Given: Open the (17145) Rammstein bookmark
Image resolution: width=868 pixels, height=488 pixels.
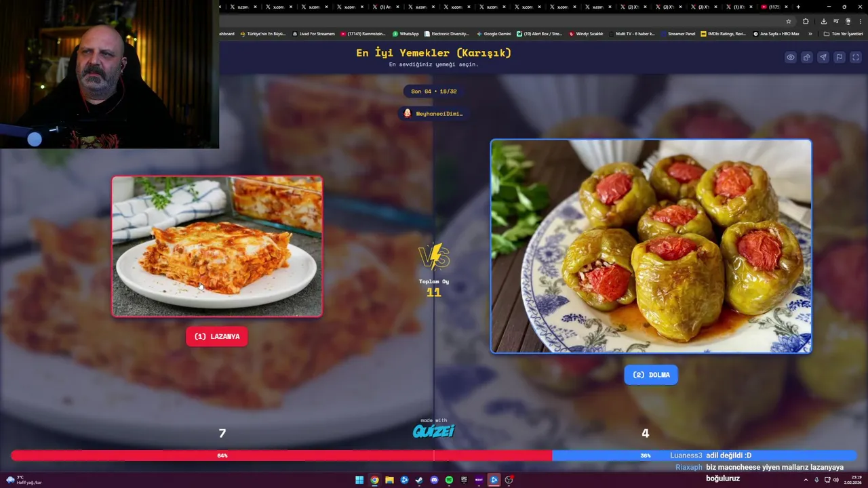Looking at the screenshot, I should (x=363, y=33).
